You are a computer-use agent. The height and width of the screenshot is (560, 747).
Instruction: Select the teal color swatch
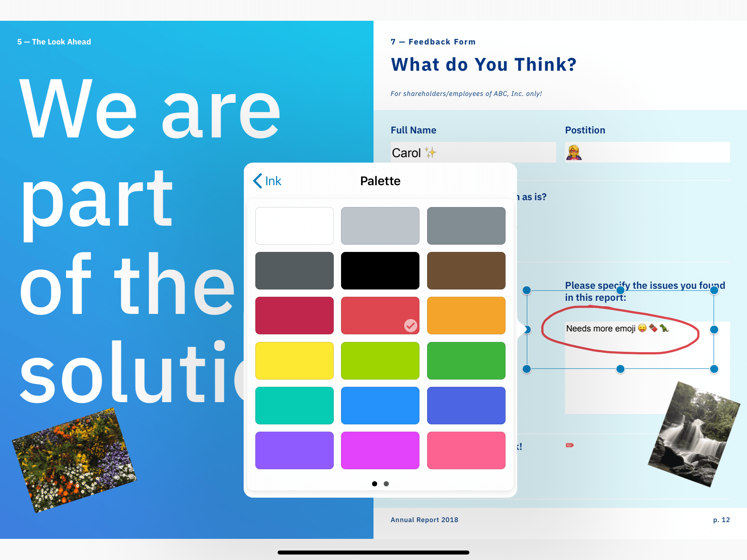coord(294,407)
